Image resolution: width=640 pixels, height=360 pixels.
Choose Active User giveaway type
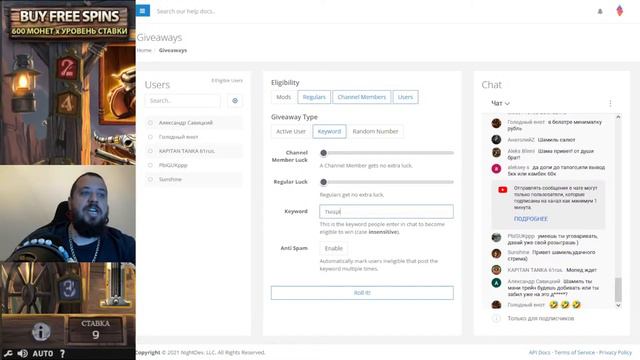pyautogui.click(x=291, y=131)
